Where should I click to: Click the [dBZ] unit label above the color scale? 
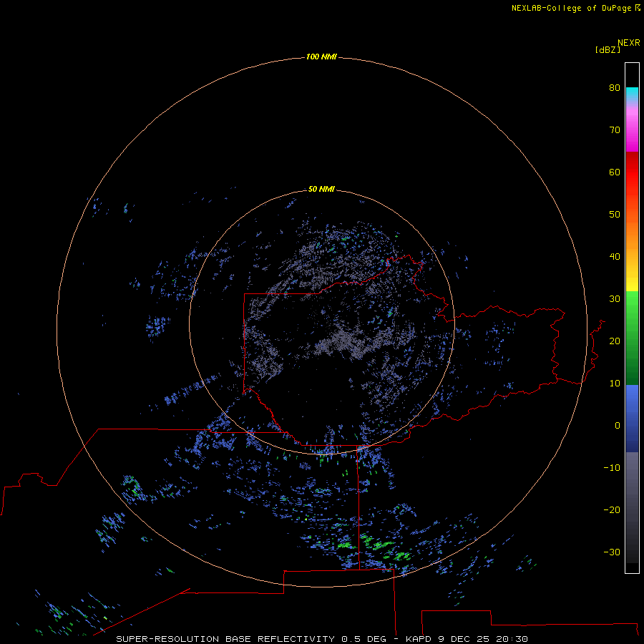[x=608, y=50]
